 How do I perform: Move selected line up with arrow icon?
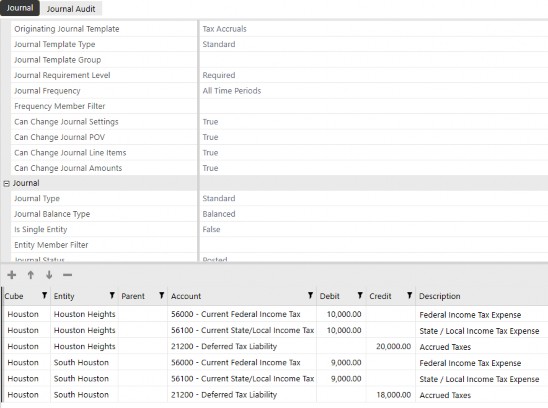[x=31, y=275]
